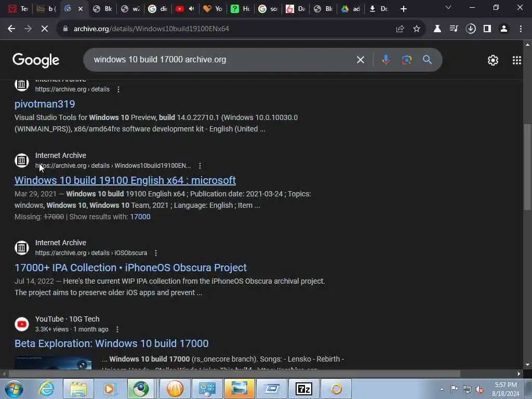The width and height of the screenshot is (532, 399).
Task: Switch to the 'Do' downloads tab
Action: pos(379,9)
